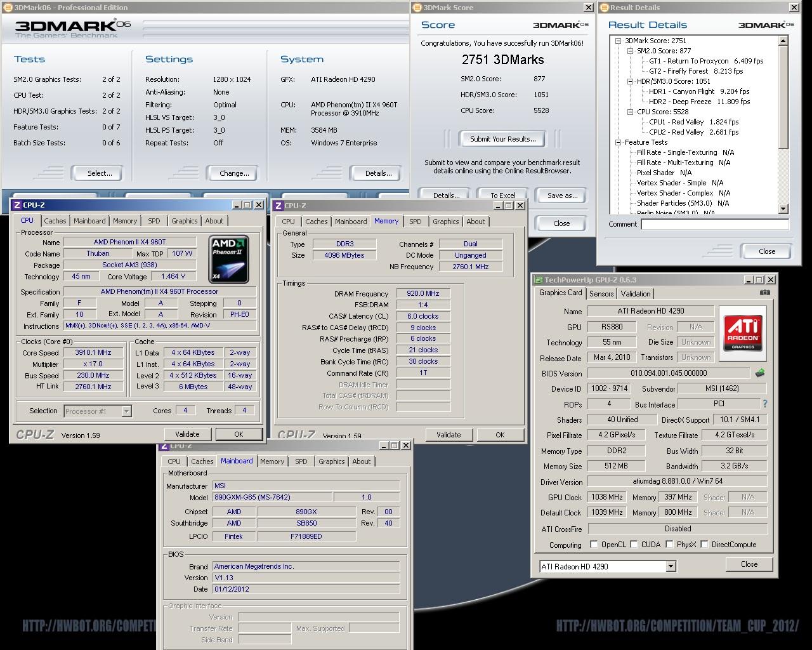Click OK in CPU-Z Memory window
This screenshot has width=812, height=650.
coord(500,435)
